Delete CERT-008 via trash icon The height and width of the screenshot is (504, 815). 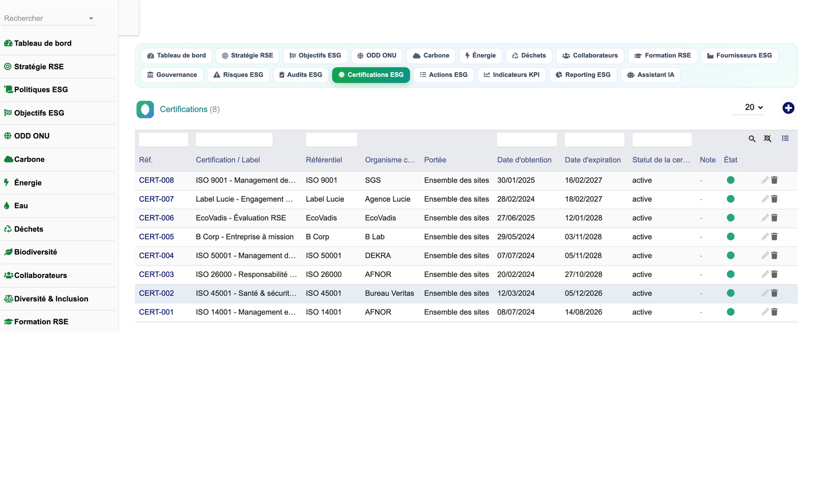(x=774, y=180)
